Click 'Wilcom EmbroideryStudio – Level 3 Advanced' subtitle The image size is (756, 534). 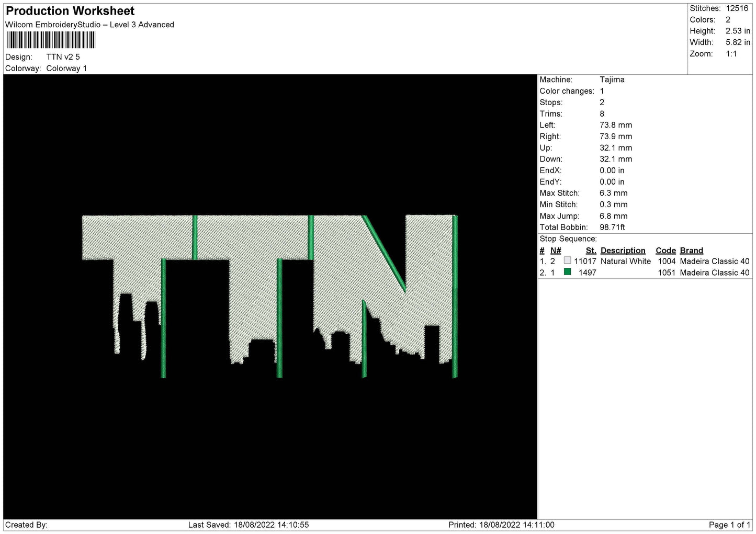coord(89,25)
